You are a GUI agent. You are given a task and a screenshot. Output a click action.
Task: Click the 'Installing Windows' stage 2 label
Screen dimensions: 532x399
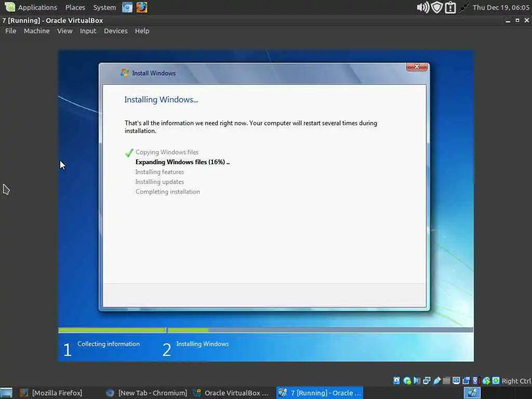[x=202, y=344]
